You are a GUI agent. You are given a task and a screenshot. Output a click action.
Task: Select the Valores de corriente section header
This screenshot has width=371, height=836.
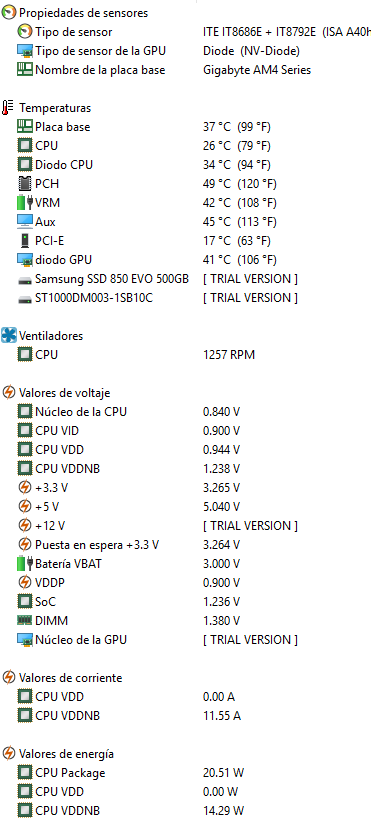point(62,678)
